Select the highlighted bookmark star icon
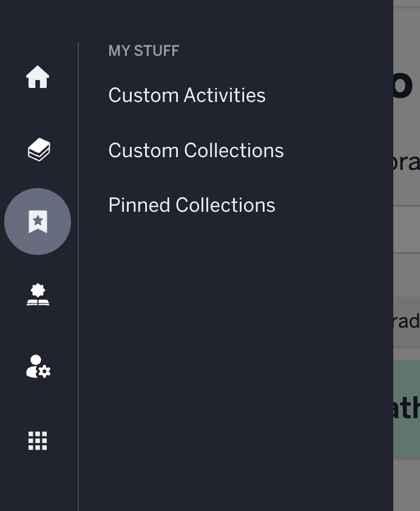Screen dimensions: 420x511 (38, 222)
